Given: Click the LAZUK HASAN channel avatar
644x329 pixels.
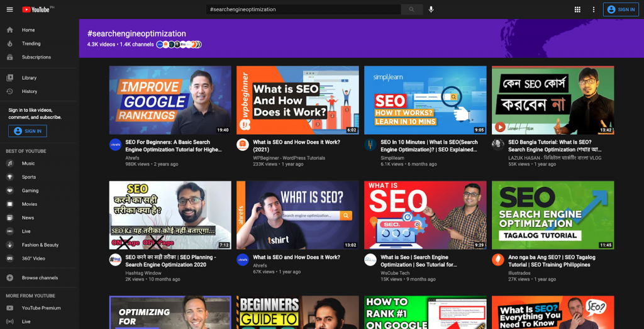Looking at the screenshot, I should (498, 145).
